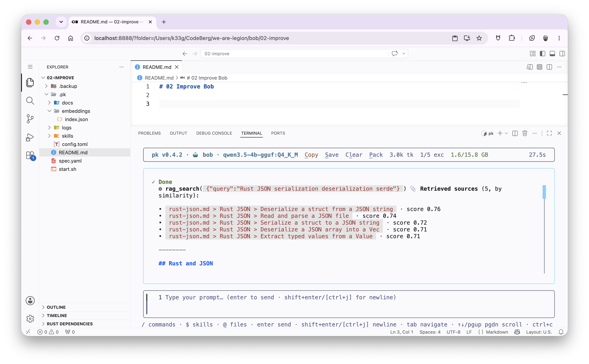Open the notifications bell in status bar
Image resolution: width=589 pixels, height=364 pixels.
coord(561,332)
